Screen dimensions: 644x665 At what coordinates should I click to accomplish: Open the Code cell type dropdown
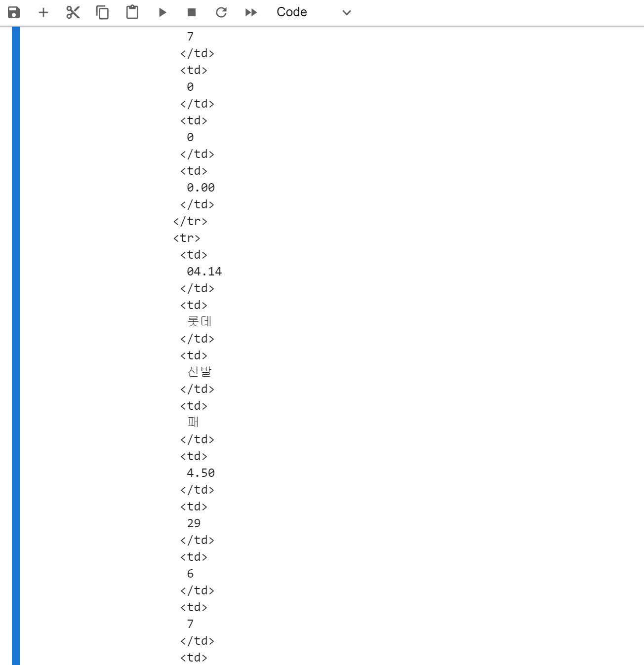pyautogui.click(x=314, y=12)
